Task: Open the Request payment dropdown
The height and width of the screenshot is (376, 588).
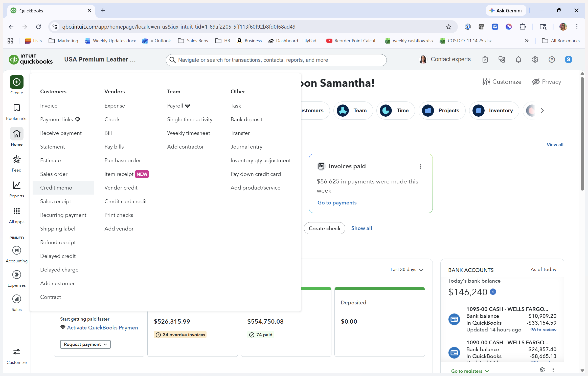Action: 85,344
